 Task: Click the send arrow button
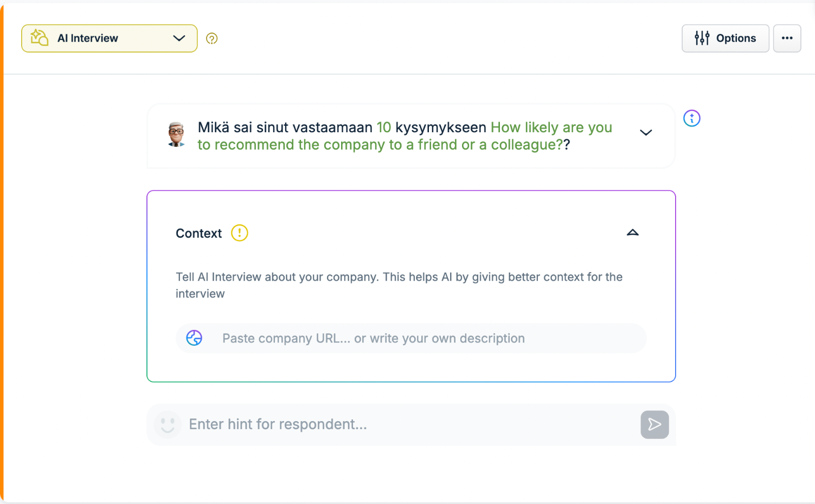click(x=654, y=424)
